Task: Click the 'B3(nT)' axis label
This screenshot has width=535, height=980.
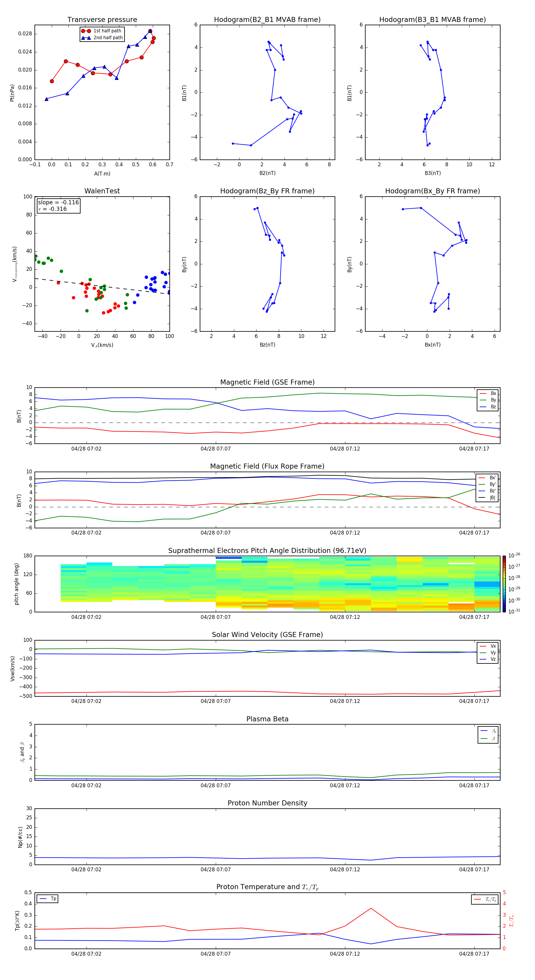Action: 432,173
